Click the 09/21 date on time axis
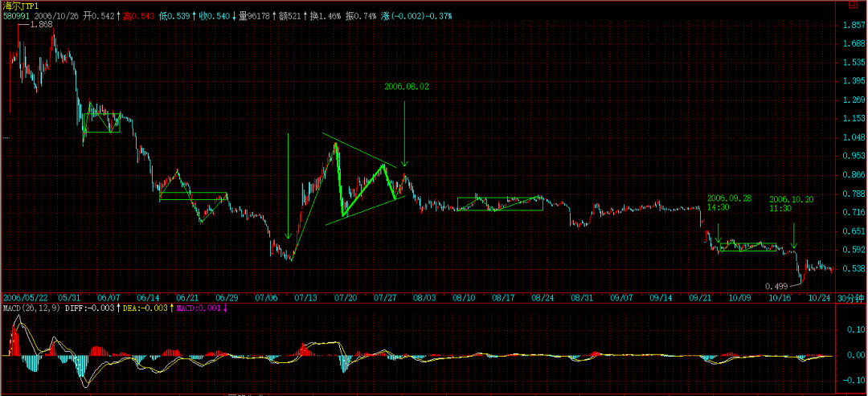Viewport: 868px width, 396px height. (698, 297)
